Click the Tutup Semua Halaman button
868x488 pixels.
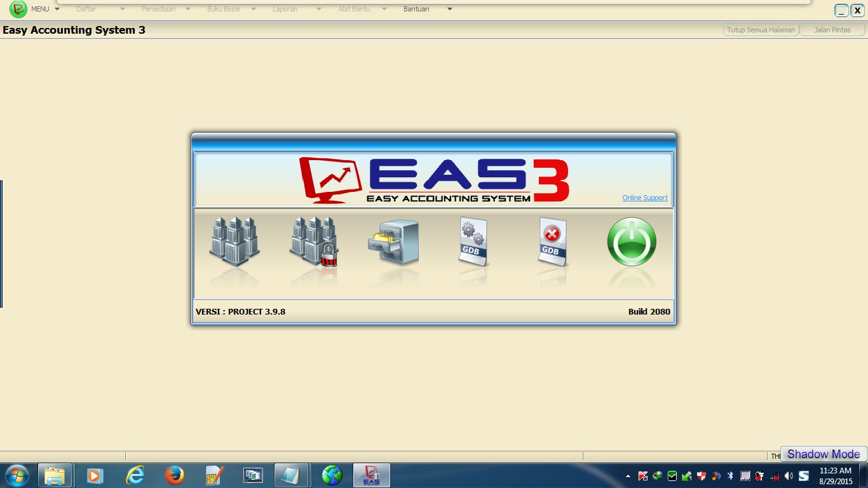pos(761,30)
